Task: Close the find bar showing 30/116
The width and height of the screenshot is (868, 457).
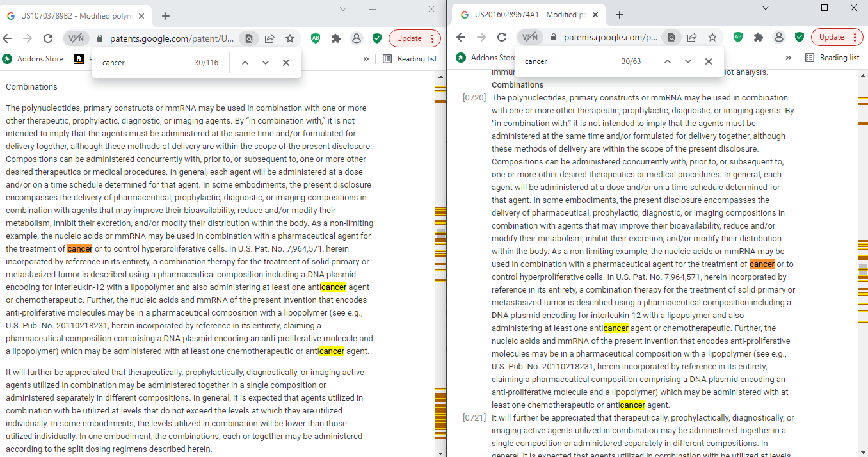Action: point(286,63)
